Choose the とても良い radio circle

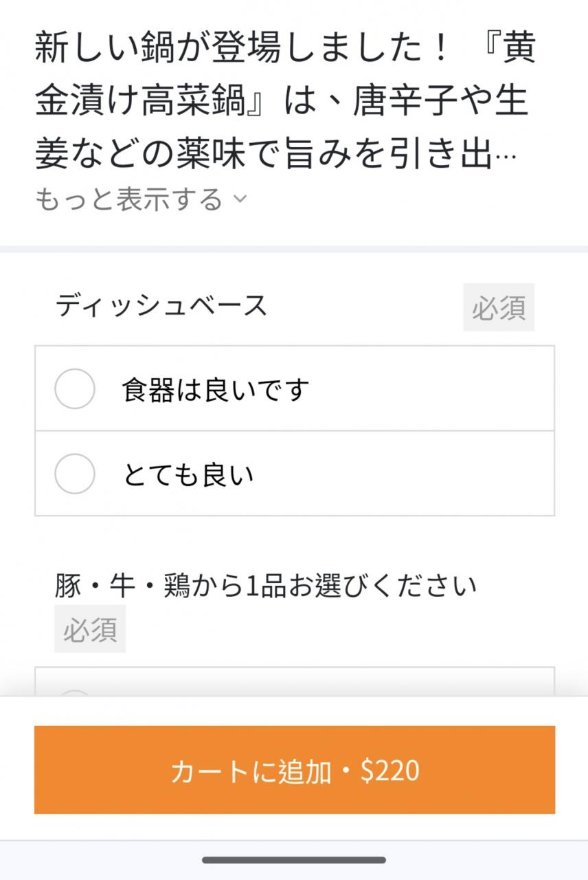pos(74,474)
